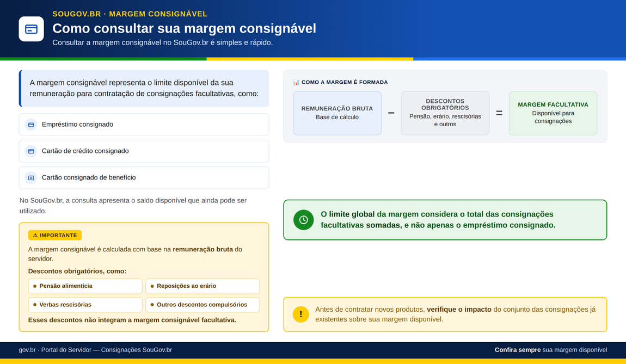Select the Cartão de crédito consignado item
The height and width of the screenshot is (364, 626).
pos(144,151)
